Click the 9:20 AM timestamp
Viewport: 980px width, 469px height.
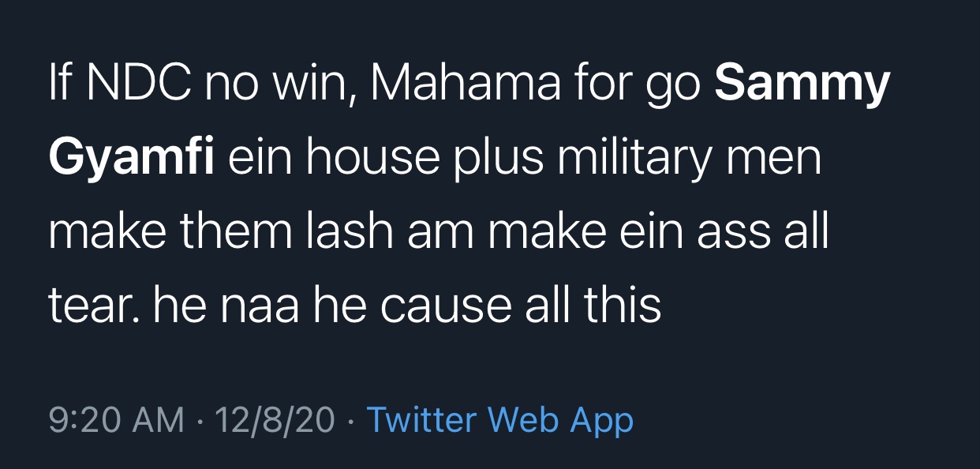tap(116, 420)
